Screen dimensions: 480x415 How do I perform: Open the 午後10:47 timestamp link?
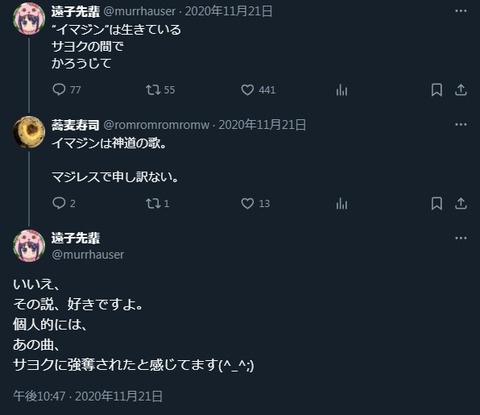39,396
